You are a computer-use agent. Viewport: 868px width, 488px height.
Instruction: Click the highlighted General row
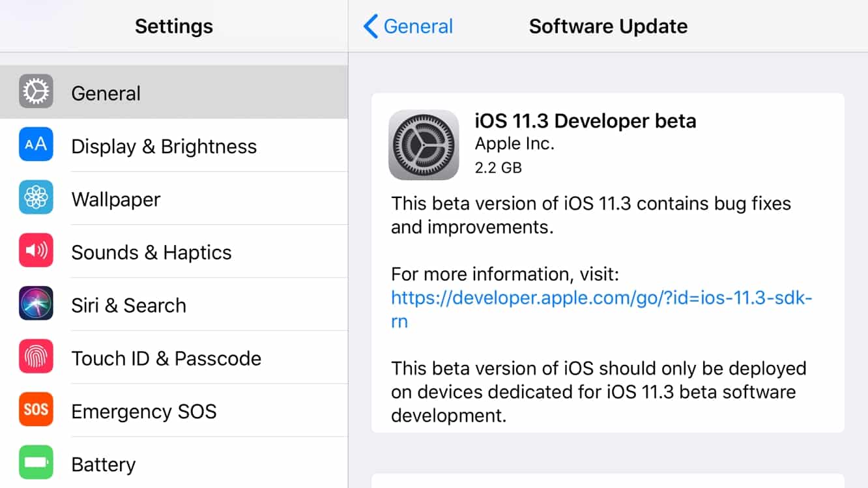click(106, 92)
